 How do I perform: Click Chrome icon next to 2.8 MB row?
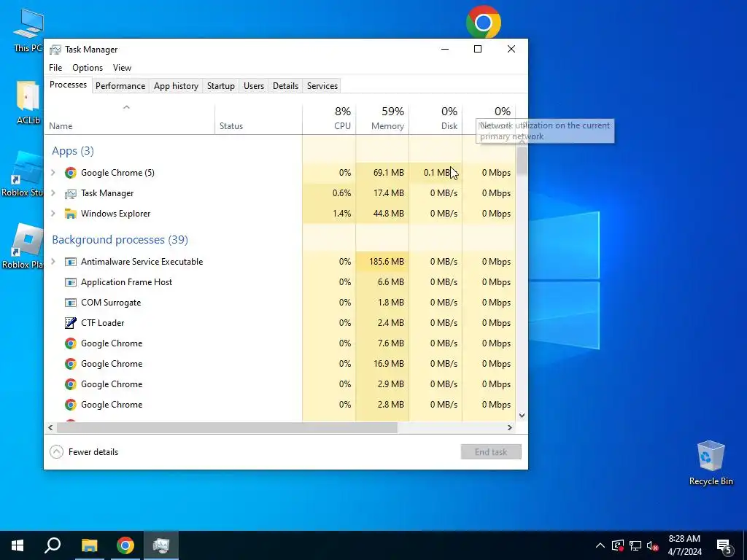point(71,405)
